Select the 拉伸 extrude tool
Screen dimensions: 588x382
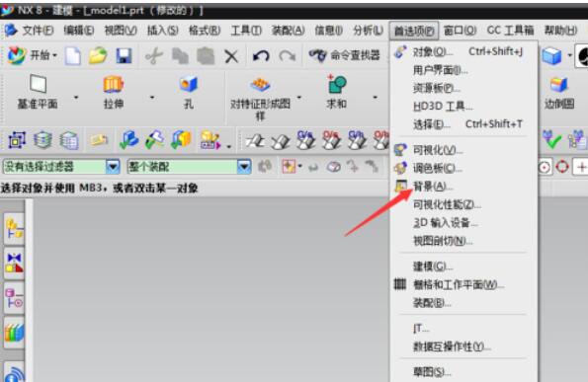pos(114,92)
